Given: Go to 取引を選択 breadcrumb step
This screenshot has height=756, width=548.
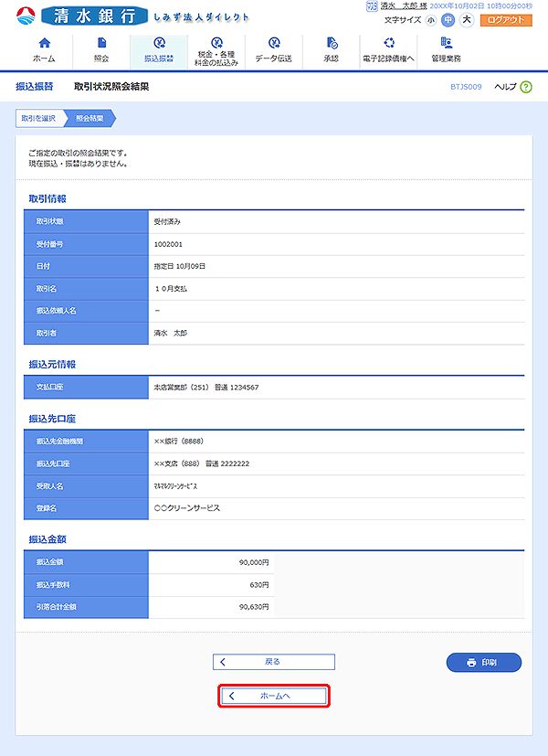Looking at the screenshot, I should tap(38, 118).
